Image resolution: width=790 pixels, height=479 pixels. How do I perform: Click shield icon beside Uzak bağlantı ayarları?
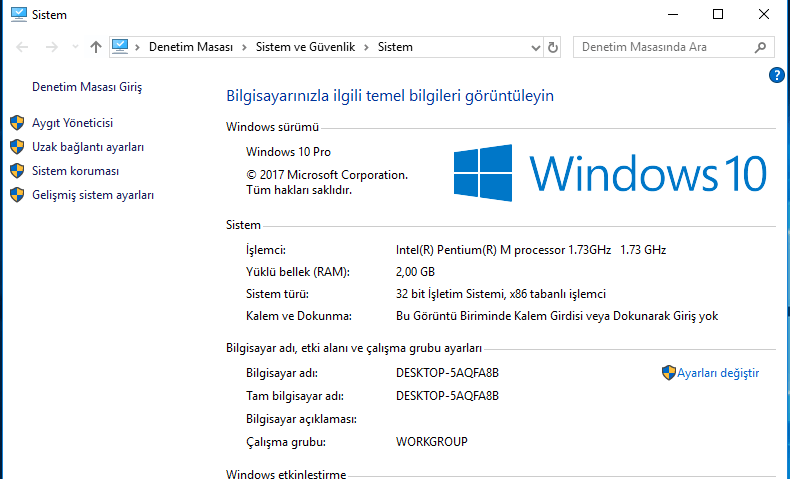[x=17, y=147]
